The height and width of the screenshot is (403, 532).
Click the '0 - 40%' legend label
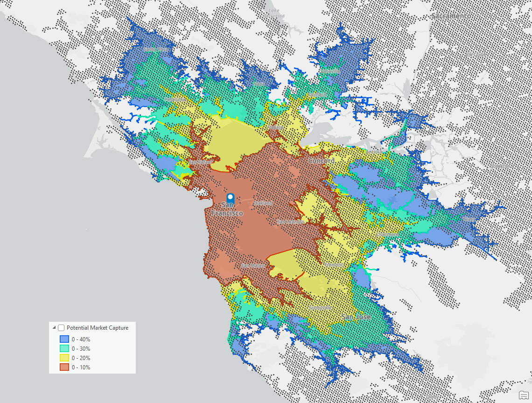click(81, 339)
